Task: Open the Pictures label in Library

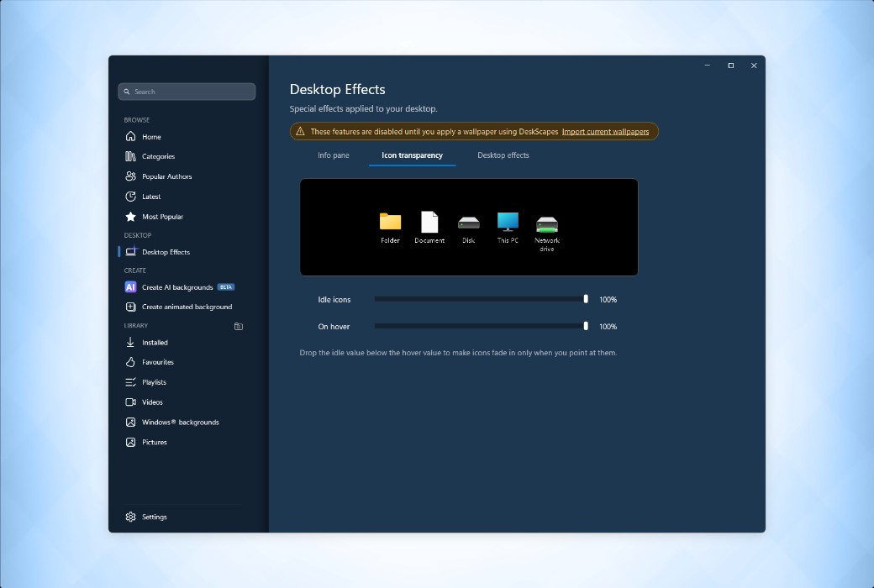Action: [155, 443]
